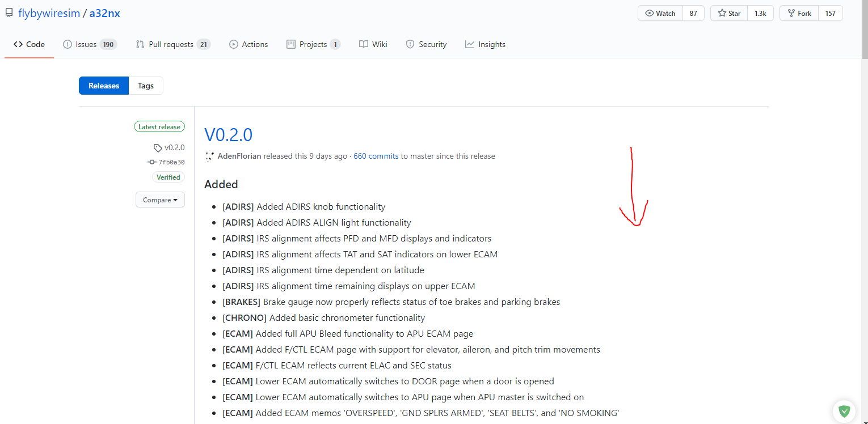868x424 pixels.
Task: Click the [BRAKES] Brake gauge line
Action: point(391,302)
